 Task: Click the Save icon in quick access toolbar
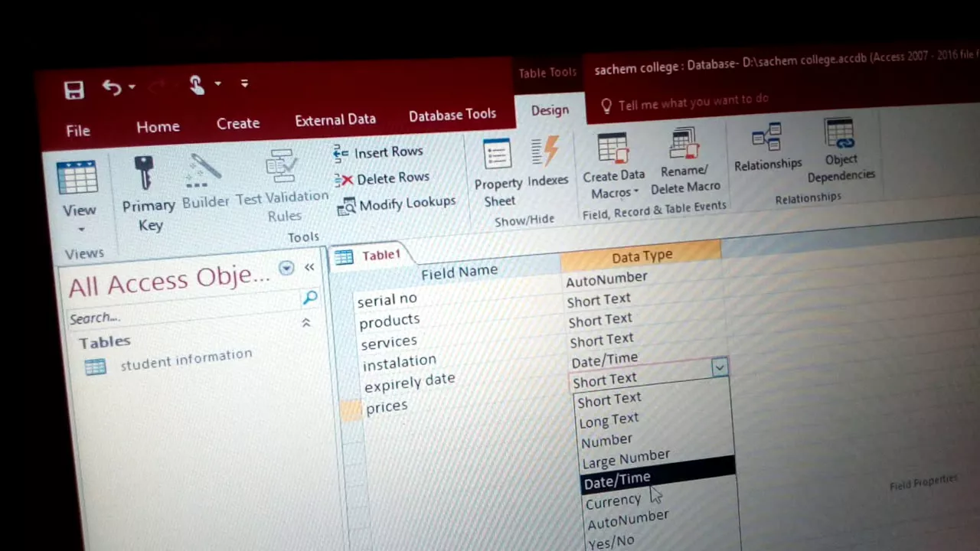(x=73, y=90)
